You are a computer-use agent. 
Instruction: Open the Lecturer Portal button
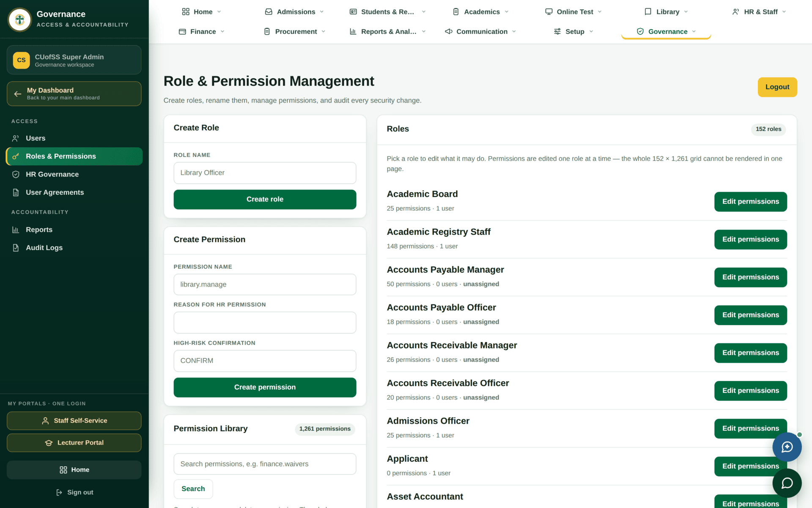point(74,443)
